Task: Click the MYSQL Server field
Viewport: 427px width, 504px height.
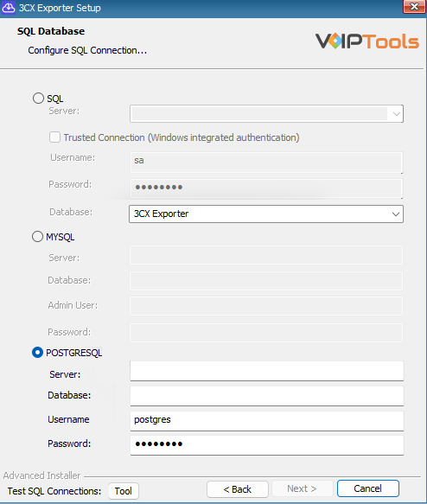Action: tap(266, 255)
